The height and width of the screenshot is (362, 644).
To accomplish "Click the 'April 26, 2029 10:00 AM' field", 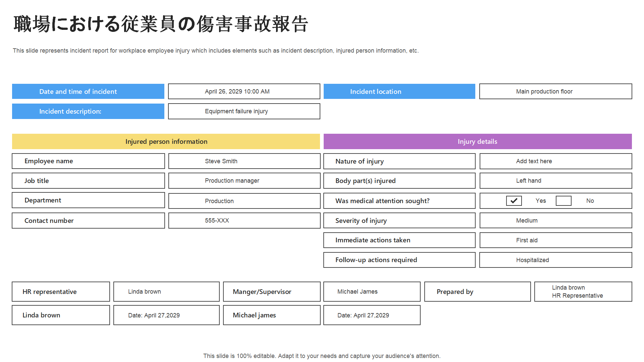I will click(x=244, y=92).
